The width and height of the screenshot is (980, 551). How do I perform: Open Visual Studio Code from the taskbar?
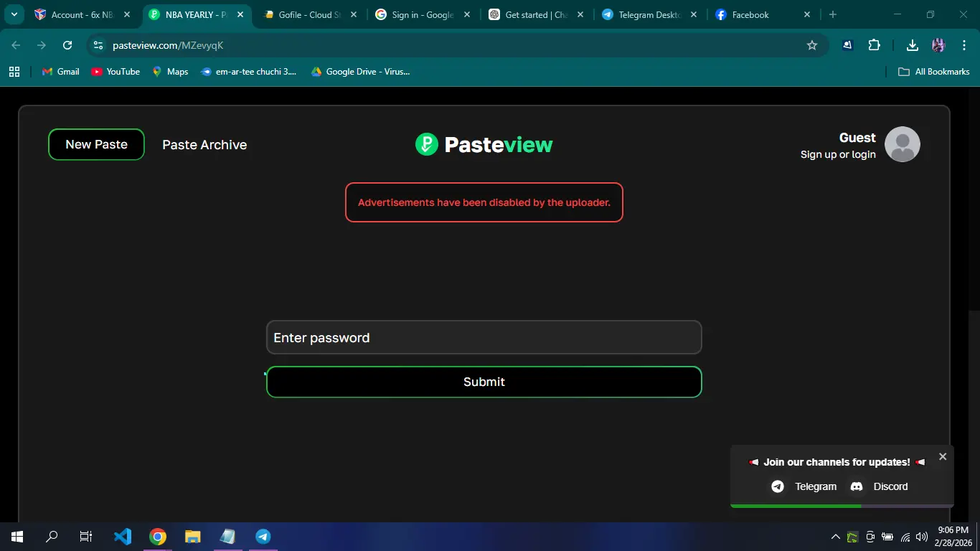pos(123,536)
